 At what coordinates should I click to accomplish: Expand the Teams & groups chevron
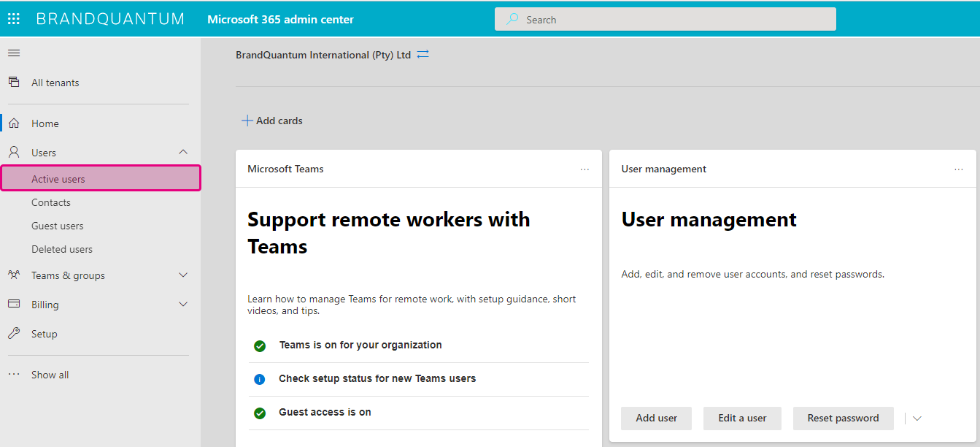(x=183, y=275)
